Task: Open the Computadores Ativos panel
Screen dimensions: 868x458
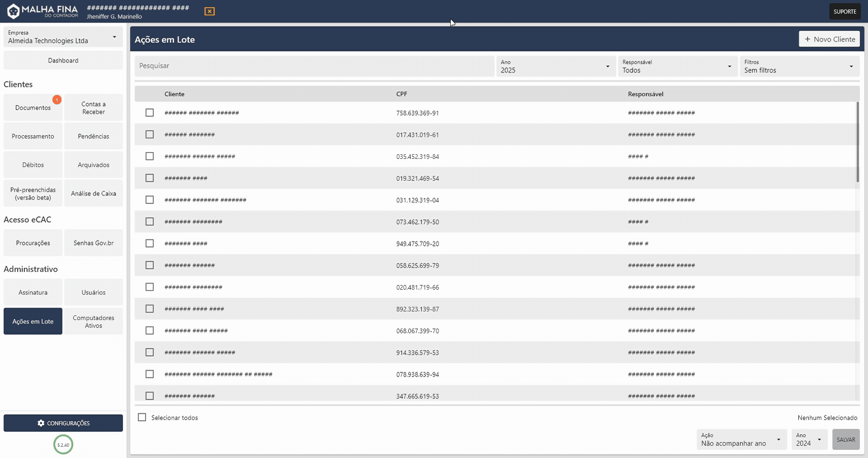Action: (94, 321)
